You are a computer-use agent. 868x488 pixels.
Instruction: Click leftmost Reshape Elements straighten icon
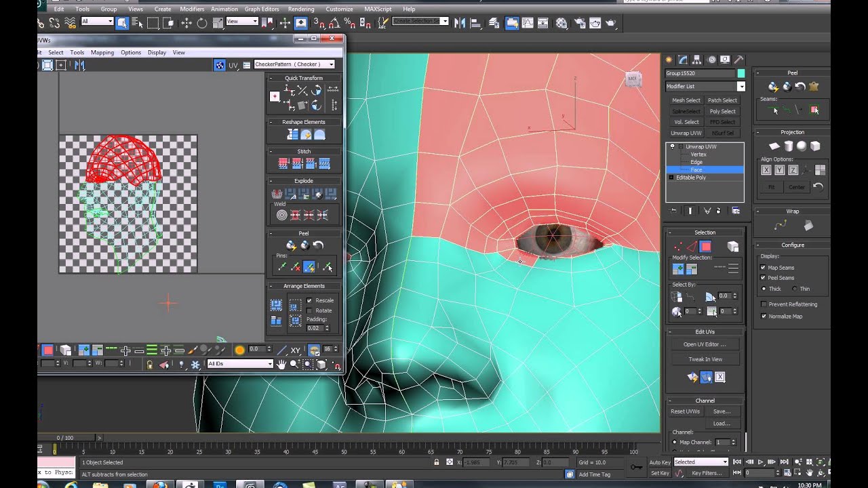coord(292,134)
